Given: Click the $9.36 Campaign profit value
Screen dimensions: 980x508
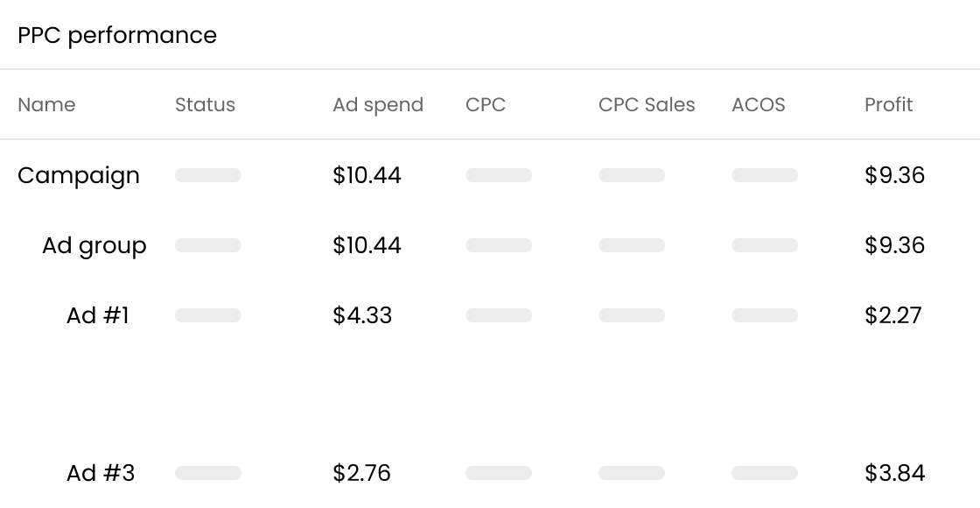Looking at the screenshot, I should coord(894,175).
